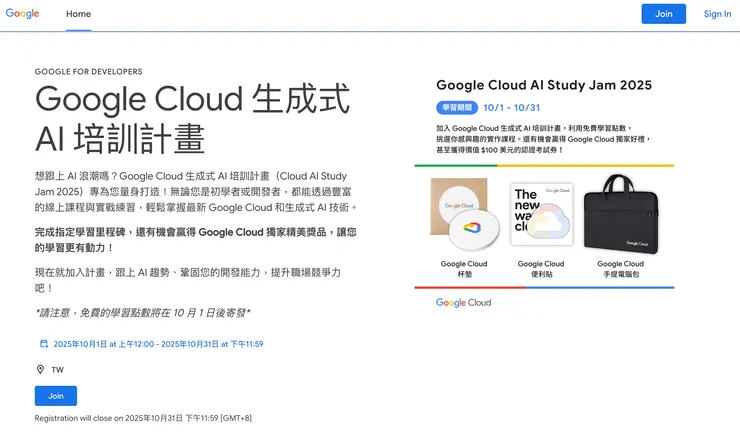Select the TW location text
This screenshot has height=438, width=740.
point(58,370)
